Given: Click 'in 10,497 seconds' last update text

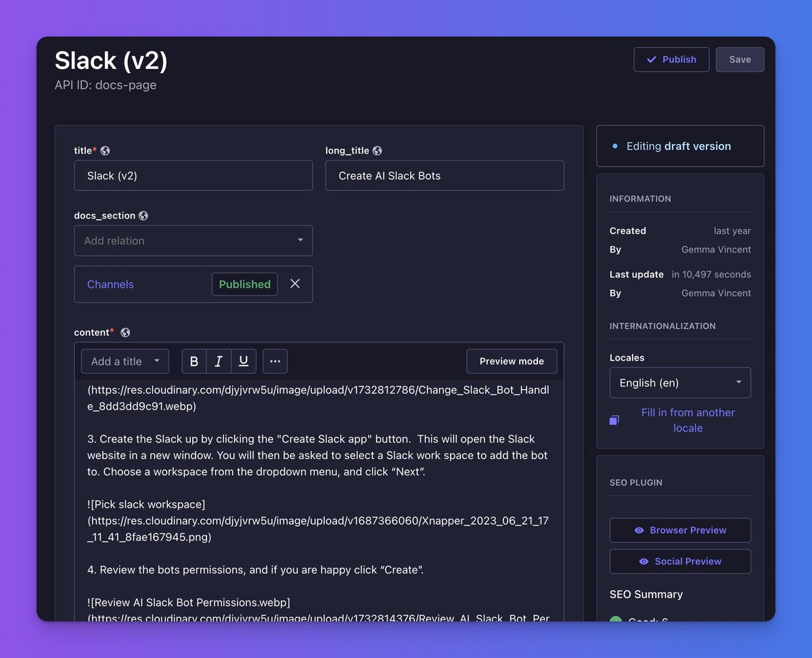Looking at the screenshot, I should click(711, 274).
